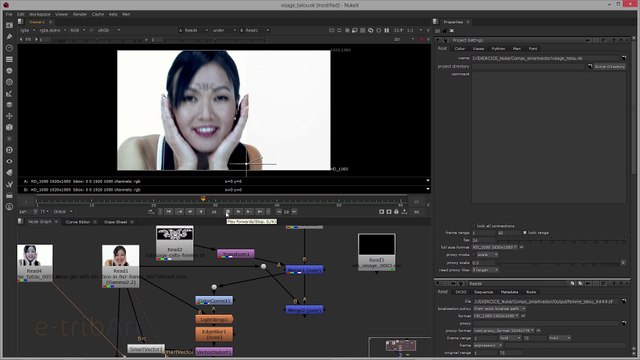Open the viewer sRGB colorspace dropdown
The image size is (640, 360).
tap(109, 30)
